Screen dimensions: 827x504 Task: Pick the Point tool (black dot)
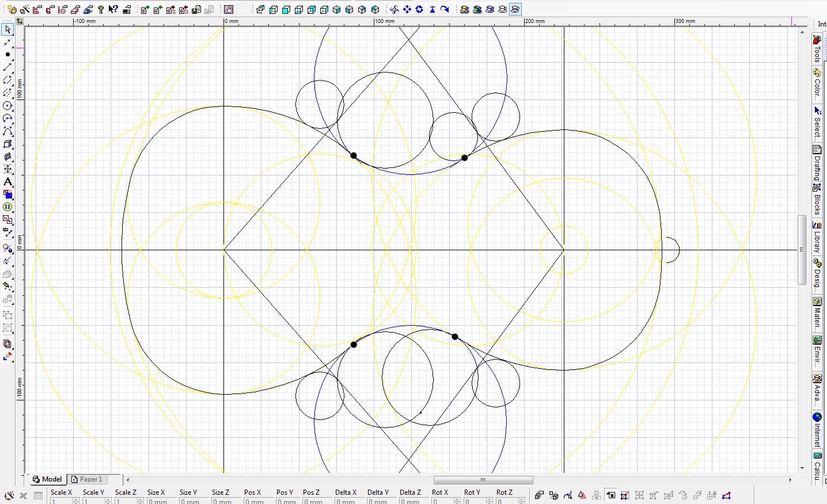7,55
